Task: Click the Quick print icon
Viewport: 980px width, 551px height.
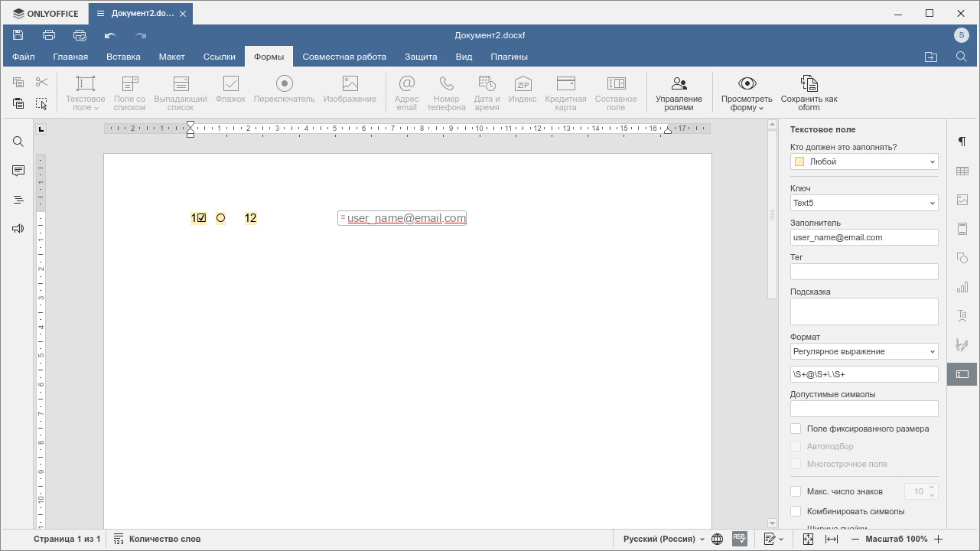Action: click(x=80, y=35)
